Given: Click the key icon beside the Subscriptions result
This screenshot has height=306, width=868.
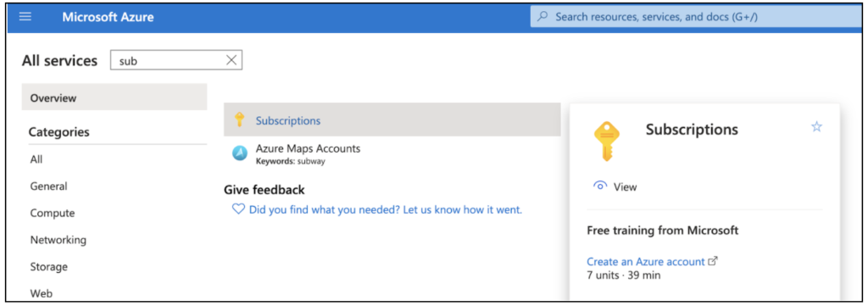Looking at the screenshot, I should pos(239,120).
